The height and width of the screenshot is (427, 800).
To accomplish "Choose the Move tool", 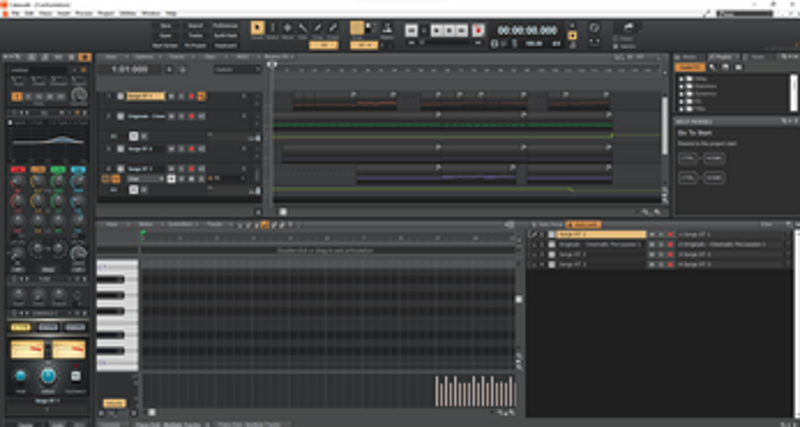I will [287, 29].
